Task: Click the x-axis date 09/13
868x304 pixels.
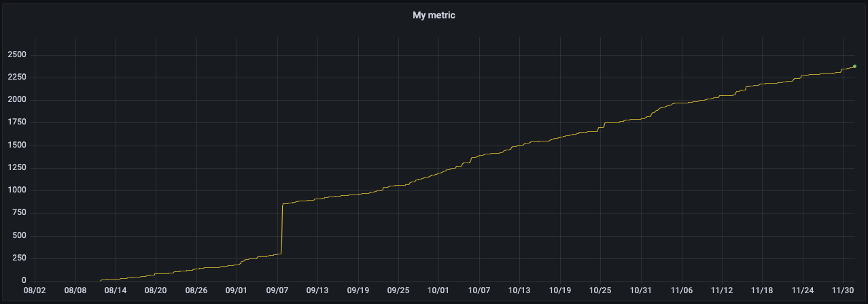Action: pos(317,290)
